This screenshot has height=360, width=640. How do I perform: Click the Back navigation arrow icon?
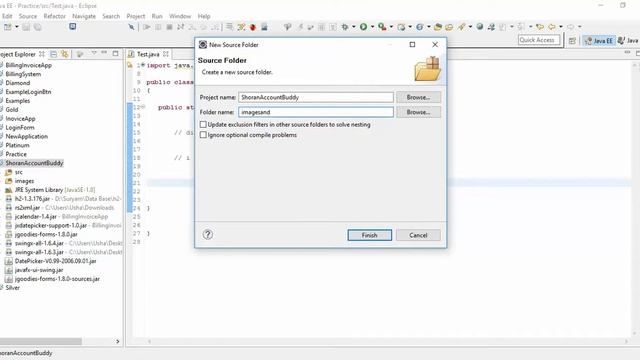[x=552, y=27]
